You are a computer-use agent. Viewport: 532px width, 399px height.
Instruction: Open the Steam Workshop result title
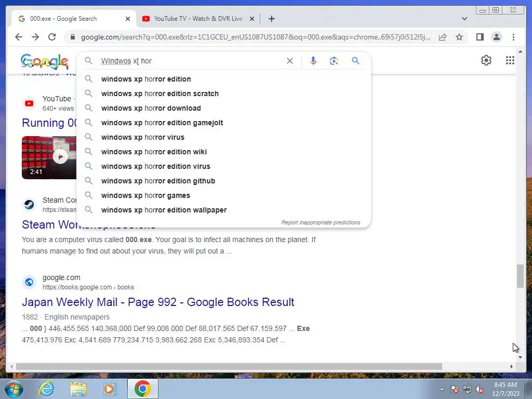[x=49, y=224]
